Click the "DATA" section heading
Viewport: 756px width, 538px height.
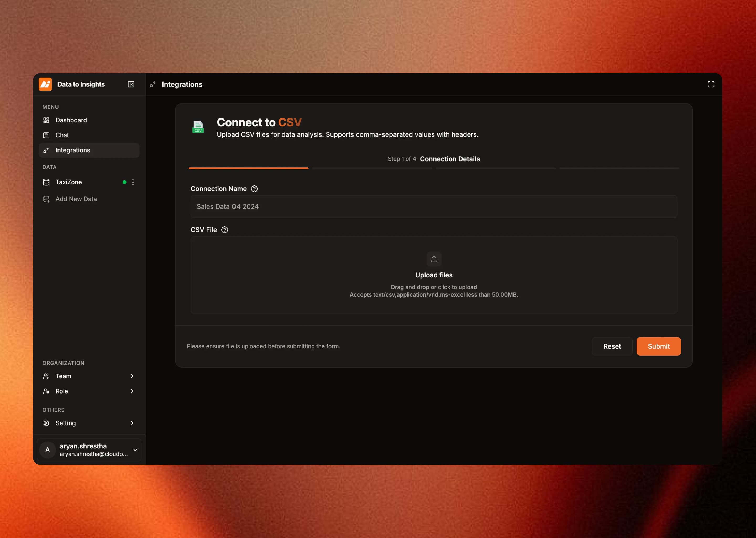(50, 167)
